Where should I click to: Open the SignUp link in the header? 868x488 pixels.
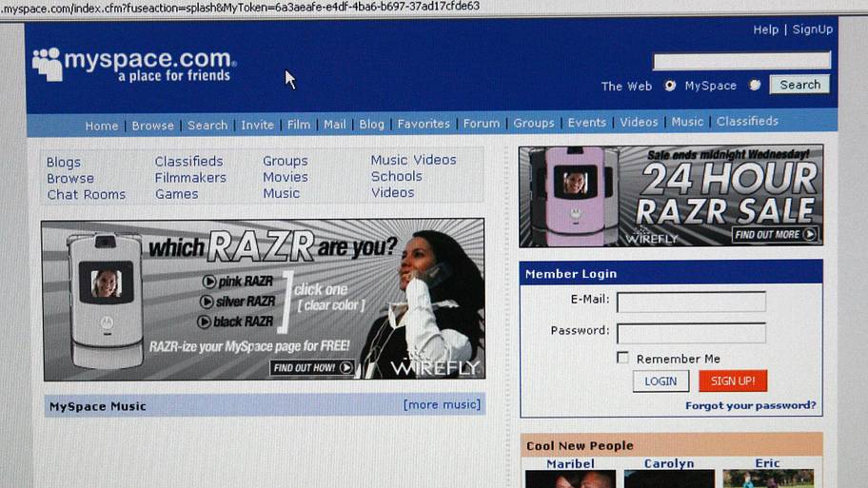point(812,29)
